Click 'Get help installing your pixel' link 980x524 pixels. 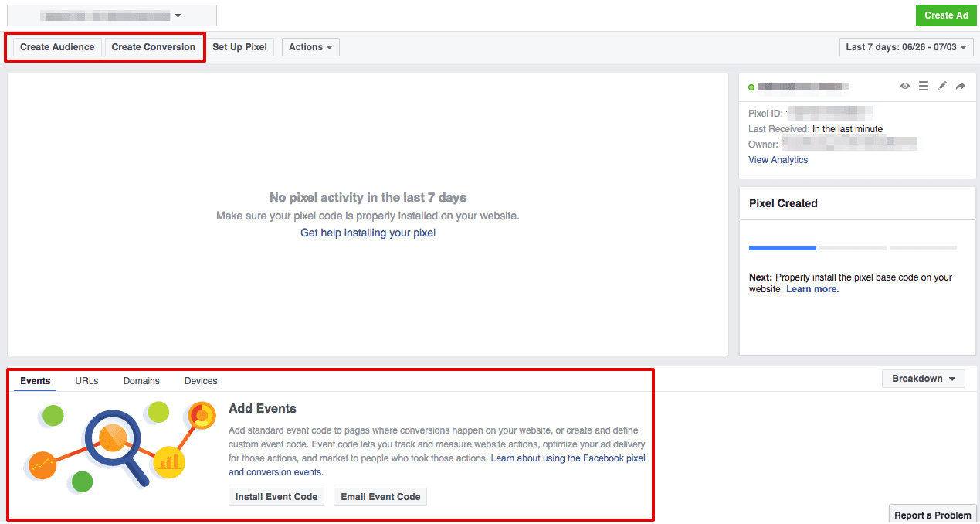368,233
